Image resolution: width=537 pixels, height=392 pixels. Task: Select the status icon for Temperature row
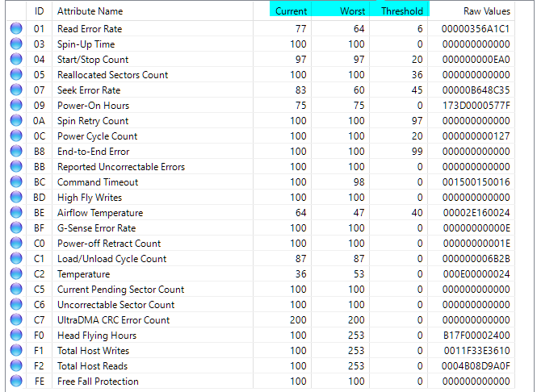point(15,274)
